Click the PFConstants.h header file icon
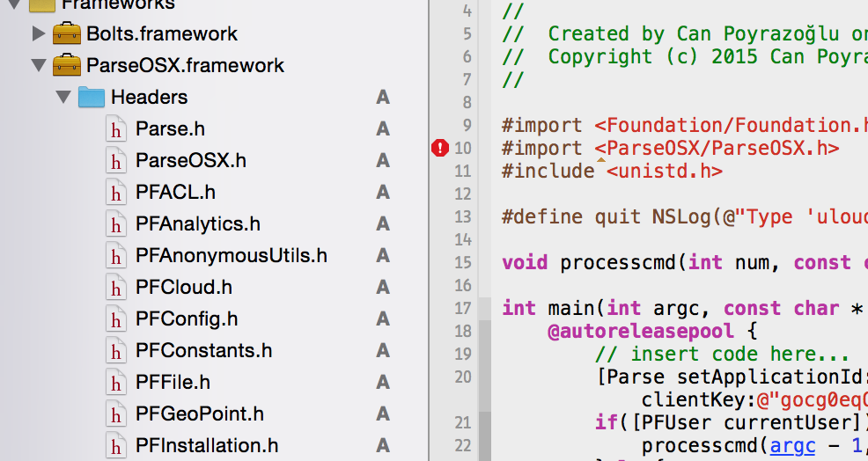 coord(115,351)
